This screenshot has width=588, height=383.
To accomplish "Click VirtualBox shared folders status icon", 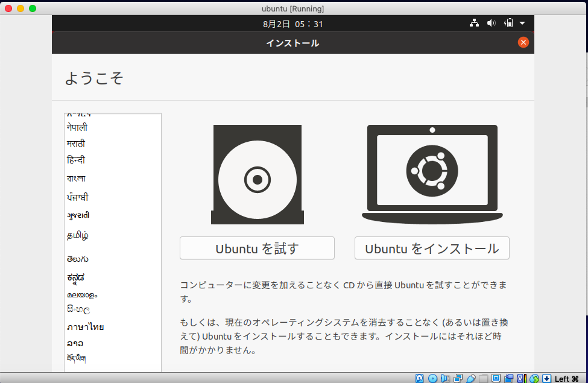I will point(484,379).
